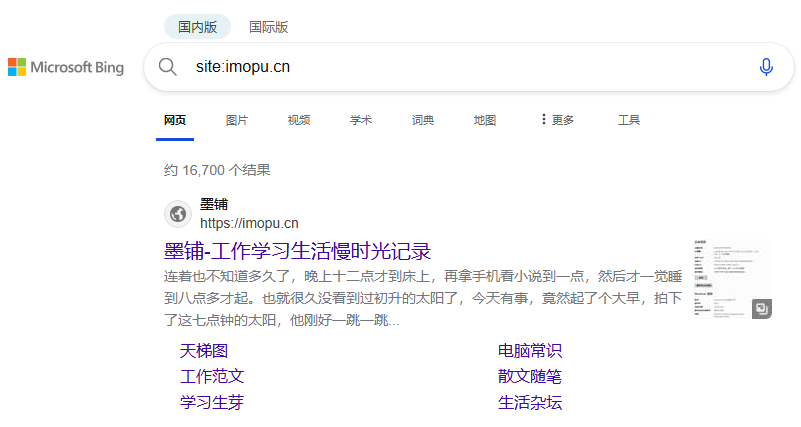
Task: Open the 更多 three-dots menu
Action: pos(557,120)
